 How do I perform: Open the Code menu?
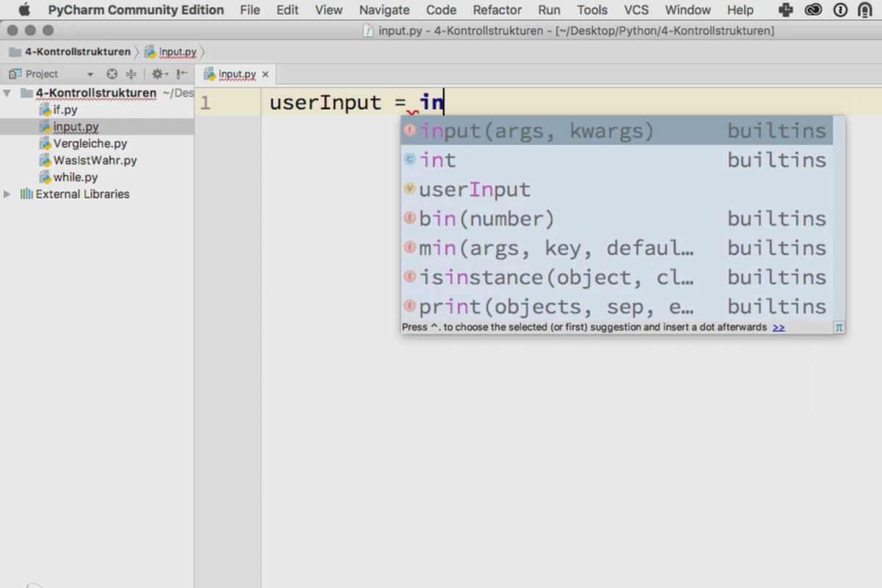tap(441, 10)
